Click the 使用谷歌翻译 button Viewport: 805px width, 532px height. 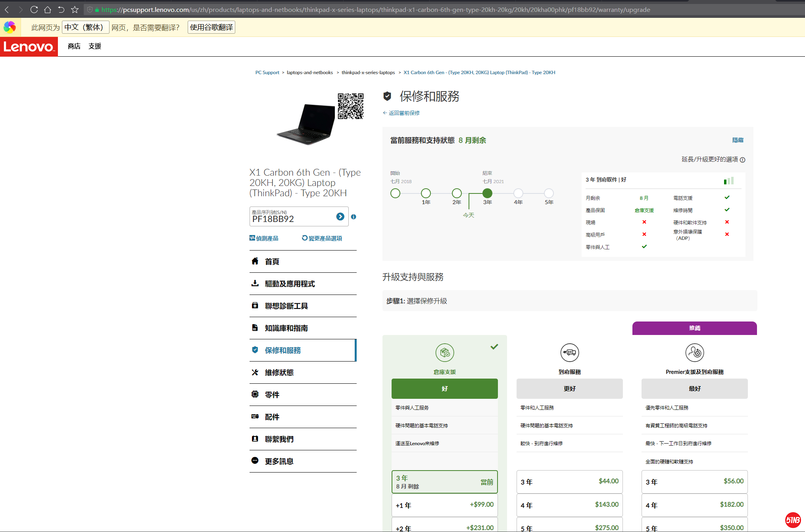211,27
